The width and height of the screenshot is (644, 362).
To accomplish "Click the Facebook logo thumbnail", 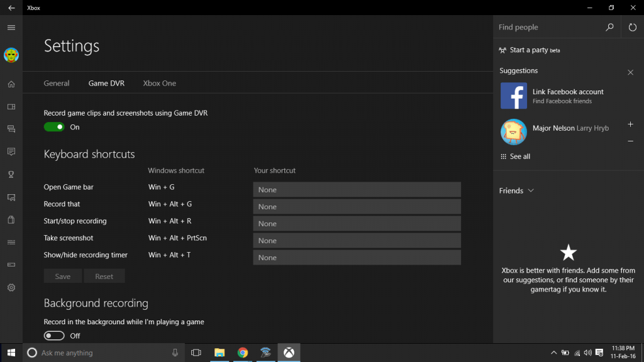I will tap(513, 96).
